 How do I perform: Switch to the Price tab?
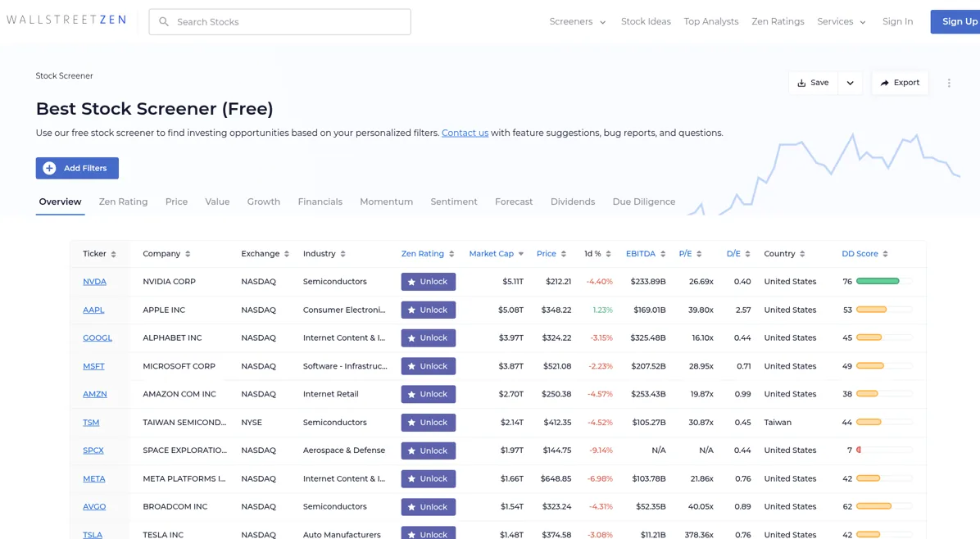[176, 202]
